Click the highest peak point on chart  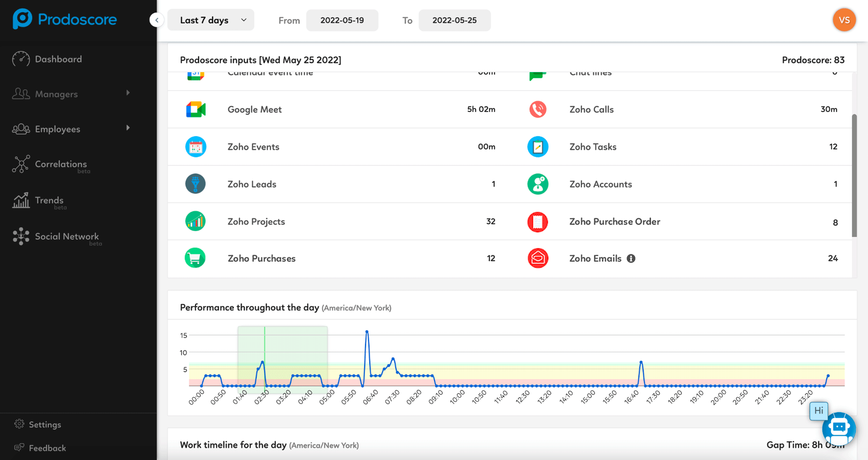point(367,332)
